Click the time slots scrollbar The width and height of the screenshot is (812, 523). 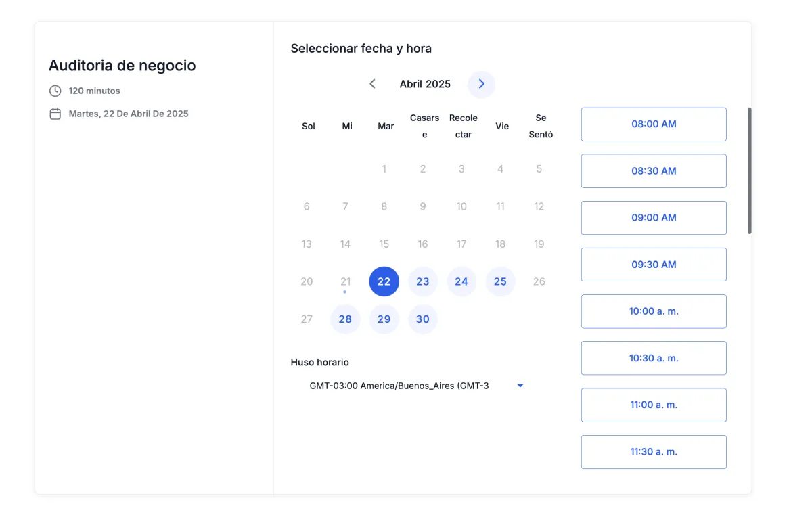pyautogui.click(x=750, y=170)
